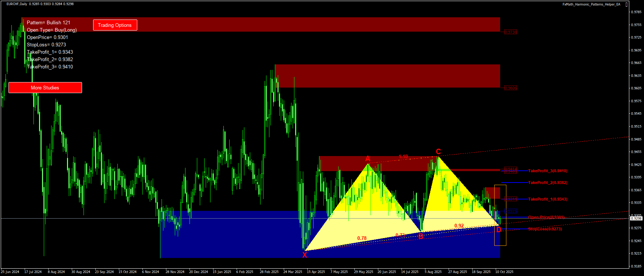
Task: Click the blue 0.9315 price tag
Action: pyautogui.click(x=510, y=211)
